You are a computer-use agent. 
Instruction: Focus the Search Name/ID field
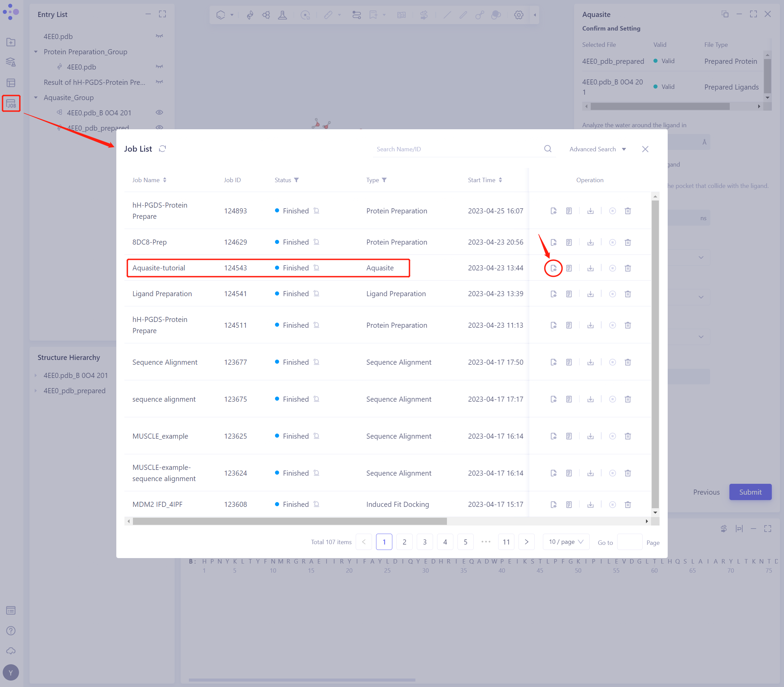456,149
